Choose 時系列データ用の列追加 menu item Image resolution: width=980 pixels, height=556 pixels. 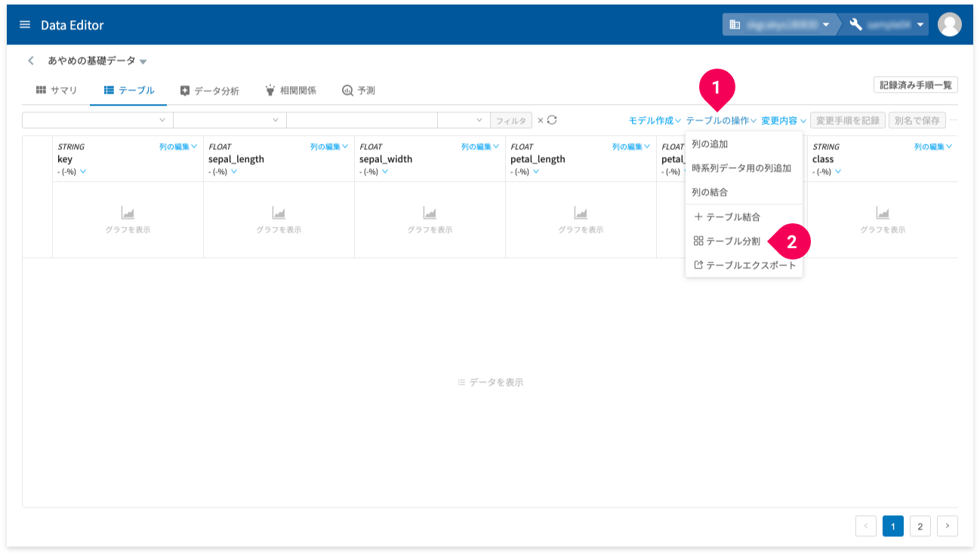click(x=744, y=168)
